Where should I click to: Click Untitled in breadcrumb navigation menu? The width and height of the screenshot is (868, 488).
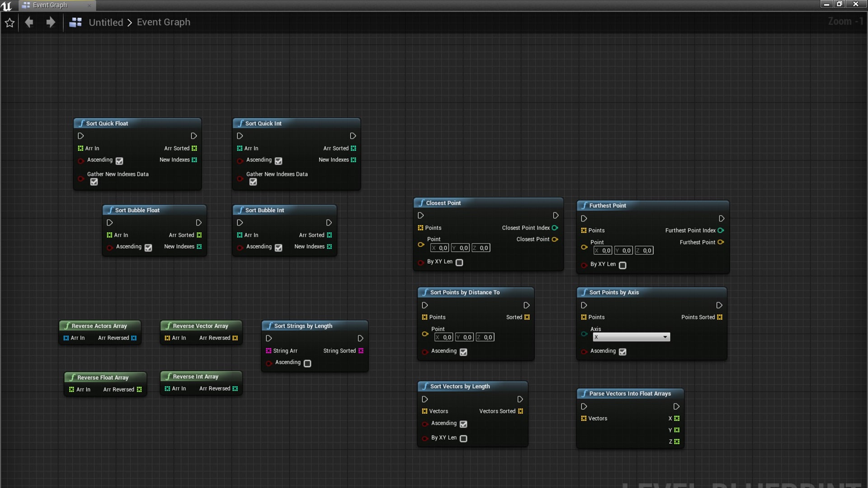pyautogui.click(x=105, y=22)
